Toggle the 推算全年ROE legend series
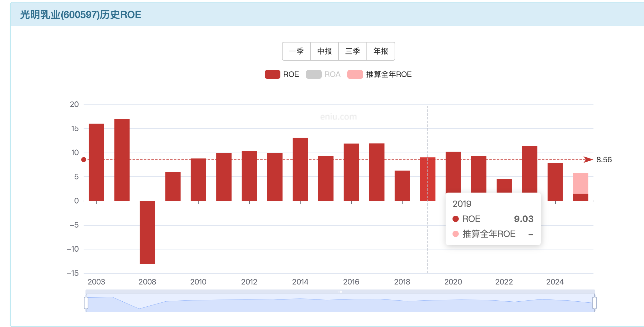The height and width of the screenshot is (327, 644). (379, 74)
